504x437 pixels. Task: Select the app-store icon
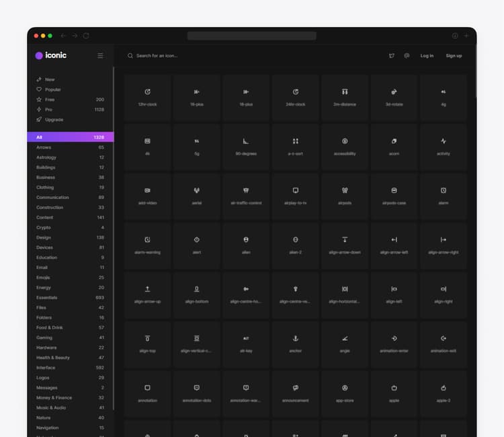(345, 394)
